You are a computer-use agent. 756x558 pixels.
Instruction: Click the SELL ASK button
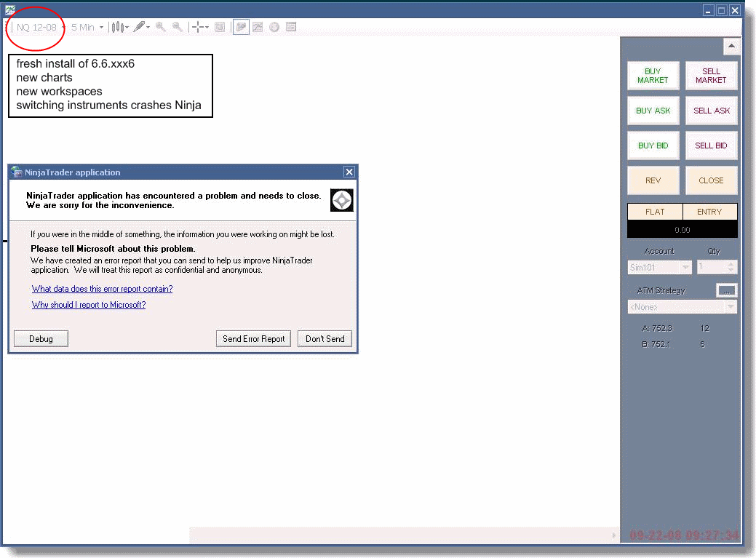point(711,111)
